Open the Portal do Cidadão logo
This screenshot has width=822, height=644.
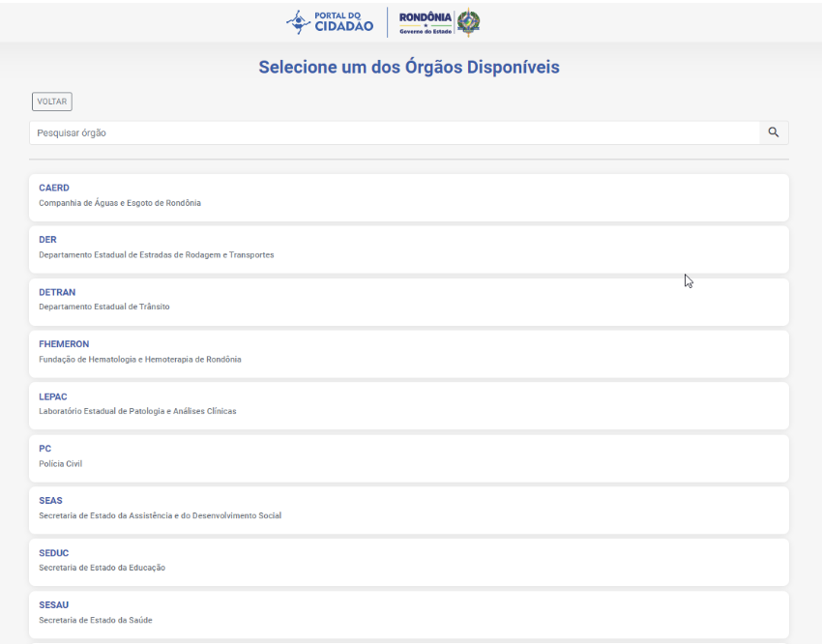coord(330,22)
